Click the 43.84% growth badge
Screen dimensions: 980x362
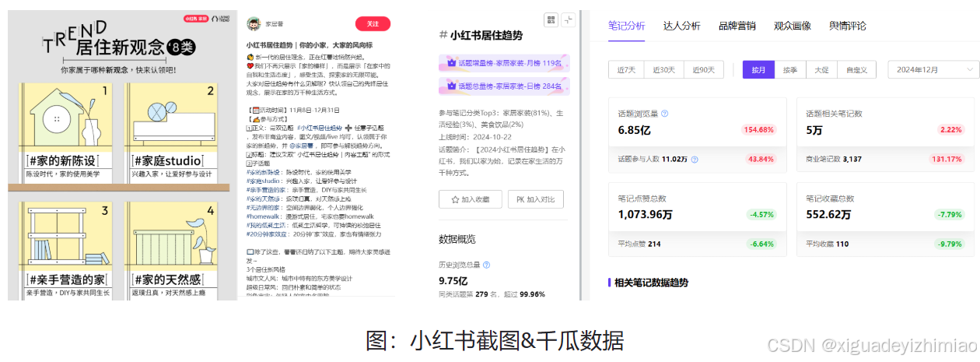tap(761, 159)
